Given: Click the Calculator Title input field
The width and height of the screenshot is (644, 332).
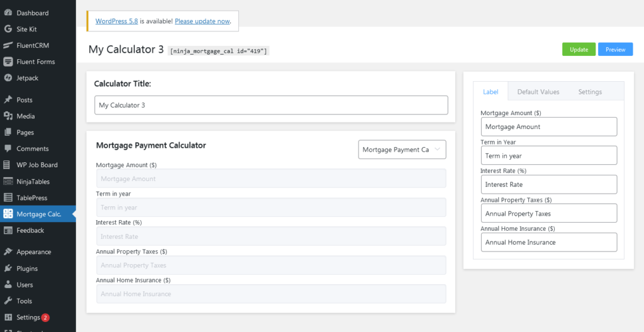Looking at the screenshot, I should click(x=271, y=105).
